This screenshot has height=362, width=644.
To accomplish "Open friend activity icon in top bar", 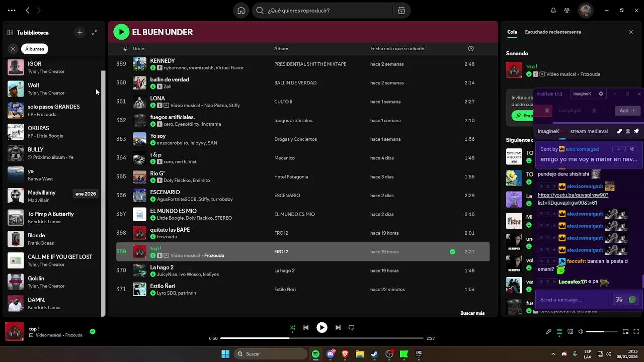I will click(567, 11).
